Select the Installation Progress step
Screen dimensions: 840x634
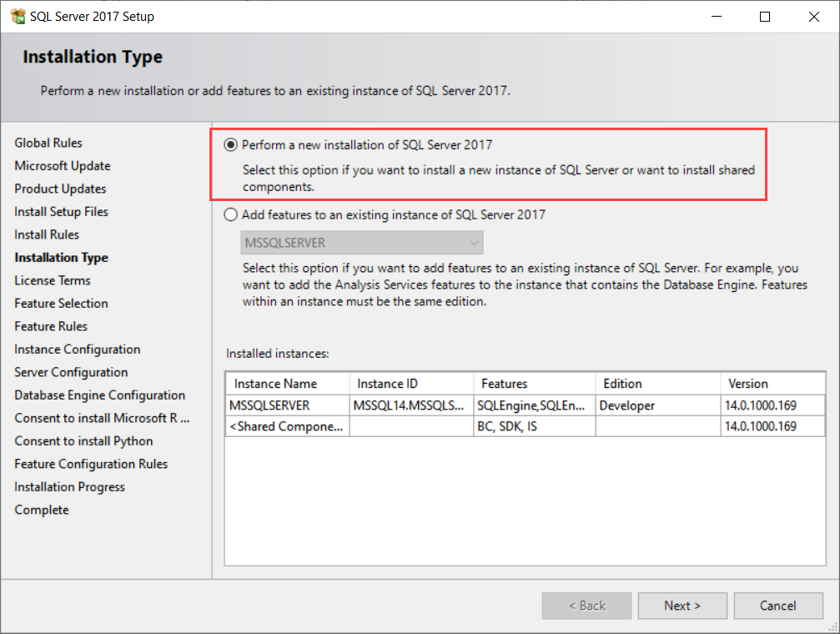pos(69,486)
